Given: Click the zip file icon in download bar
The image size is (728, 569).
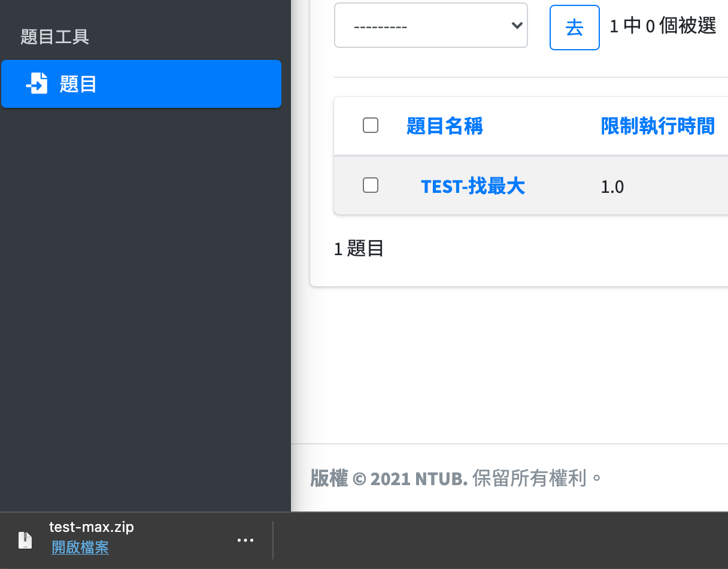Looking at the screenshot, I should tap(25, 540).
